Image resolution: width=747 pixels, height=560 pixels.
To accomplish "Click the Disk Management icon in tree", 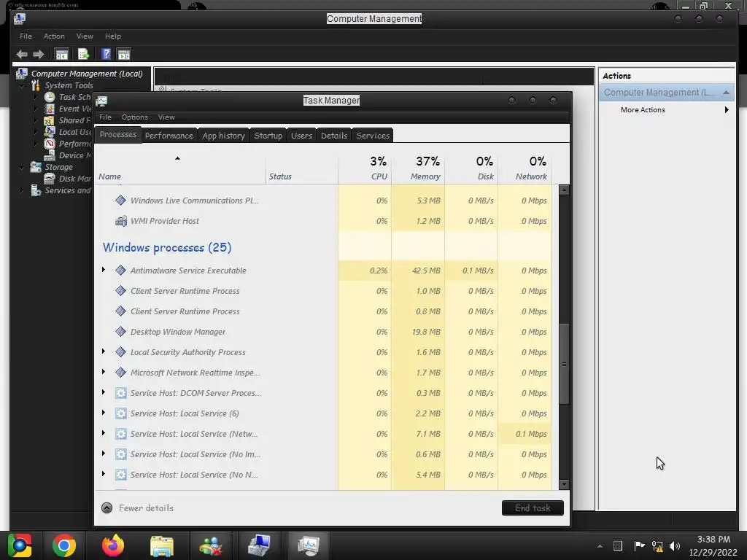I will [x=50, y=179].
